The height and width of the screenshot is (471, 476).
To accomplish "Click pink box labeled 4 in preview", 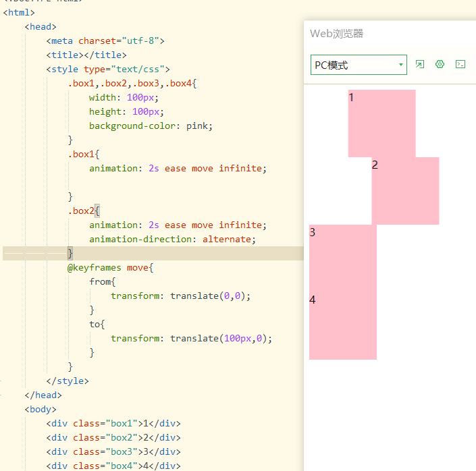I will (x=343, y=326).
